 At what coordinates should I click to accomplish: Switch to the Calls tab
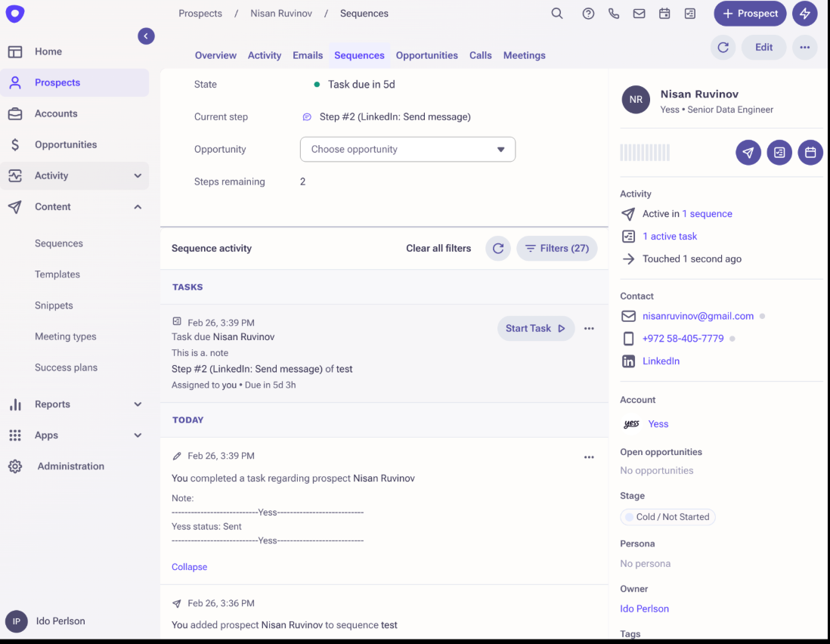(x=481, y=56)
